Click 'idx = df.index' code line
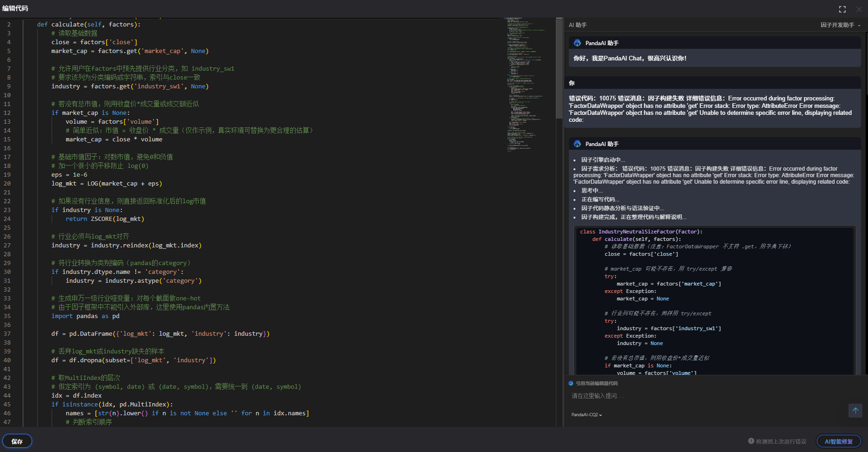Viewport: 868px width, 452px height. point(76,396)
